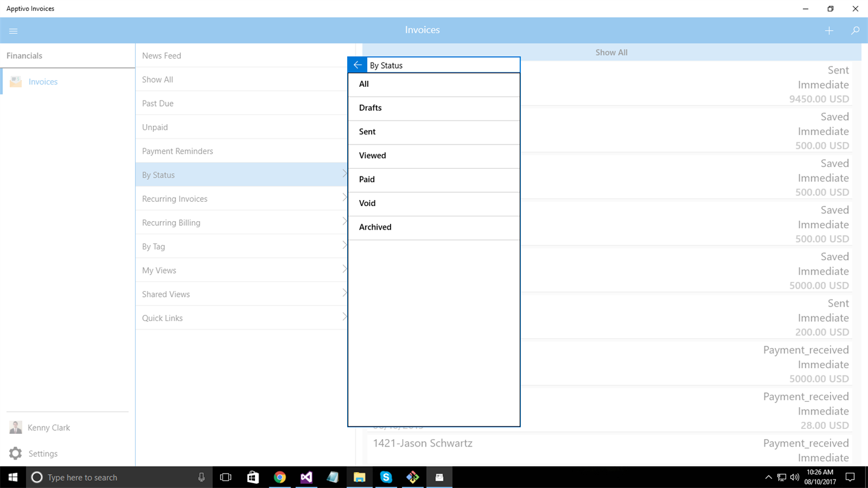Expand the Recurring Invoices chevron
This screenshot has width=868, height=488.
click(x=345, y=198)
